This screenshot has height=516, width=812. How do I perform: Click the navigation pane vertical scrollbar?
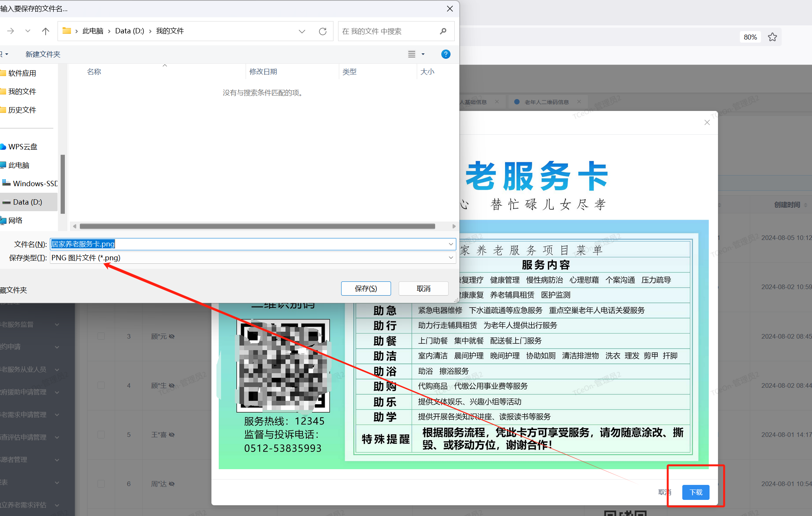click(63, 184)
